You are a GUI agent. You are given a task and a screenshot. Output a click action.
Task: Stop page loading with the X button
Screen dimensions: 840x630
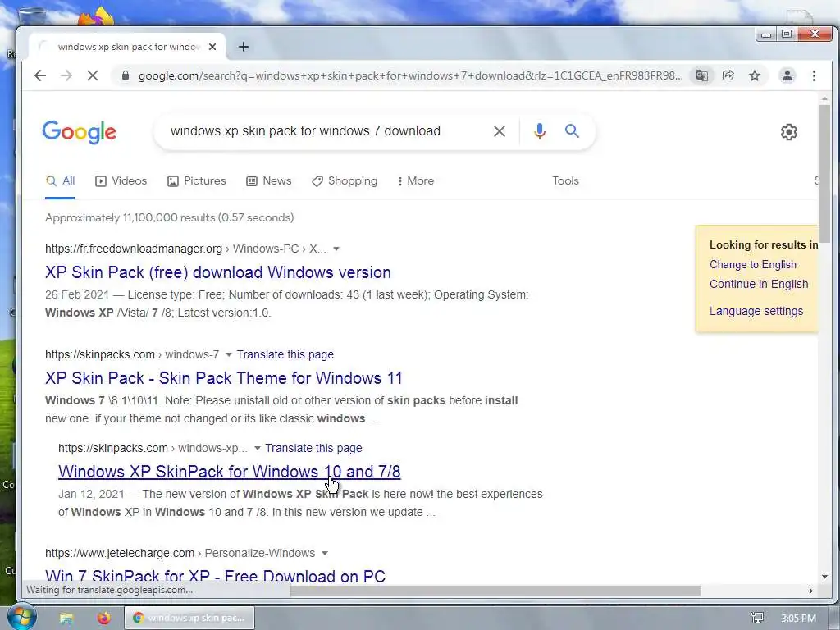pos(93,75)
